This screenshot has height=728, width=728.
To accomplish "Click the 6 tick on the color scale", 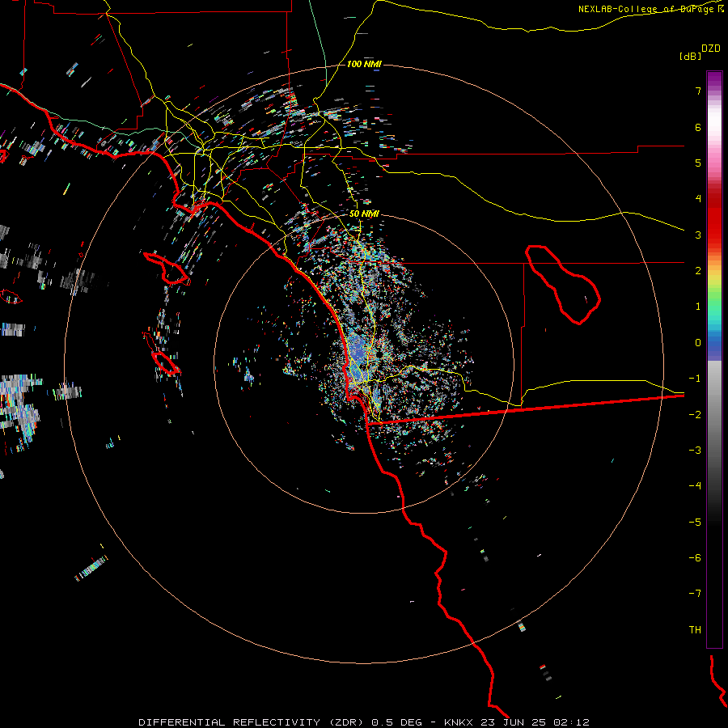I will (698, 127).
